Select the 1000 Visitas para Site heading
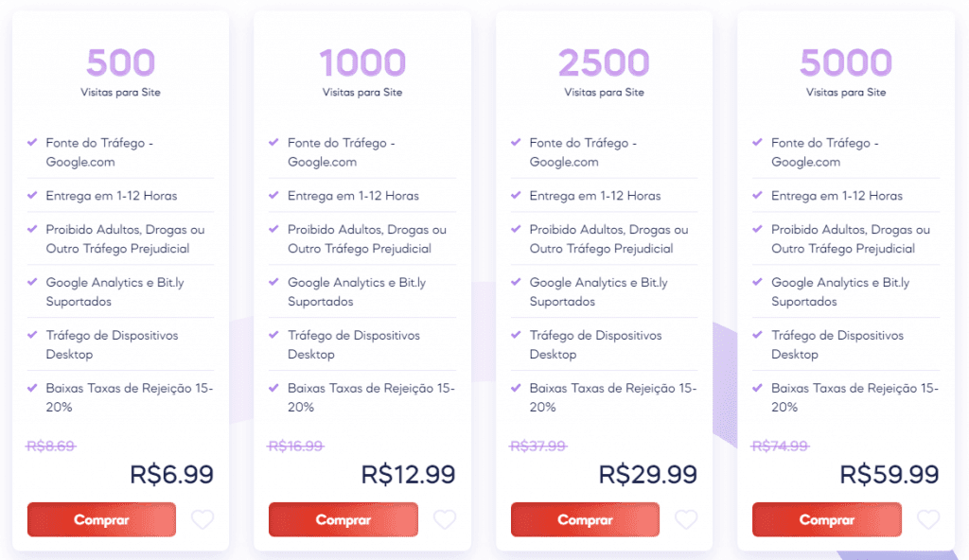This screenshot has width=969, height=560. [362, 62]
